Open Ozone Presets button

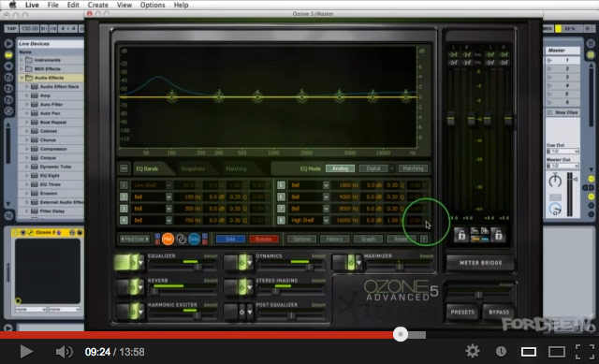click(x=462, y=312)
